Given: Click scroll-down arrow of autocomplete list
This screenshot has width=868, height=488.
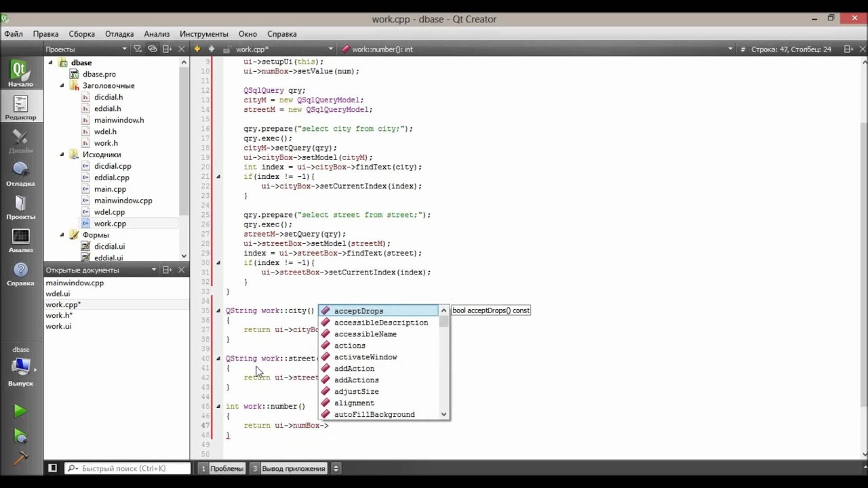Looking at the screenshot, I should click(444, 414).
